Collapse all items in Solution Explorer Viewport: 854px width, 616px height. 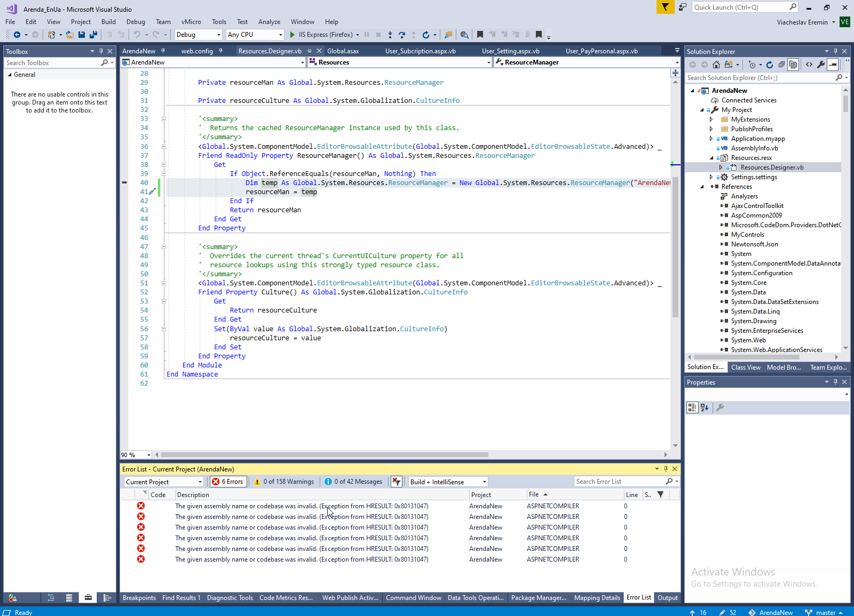tap(781, 65)
